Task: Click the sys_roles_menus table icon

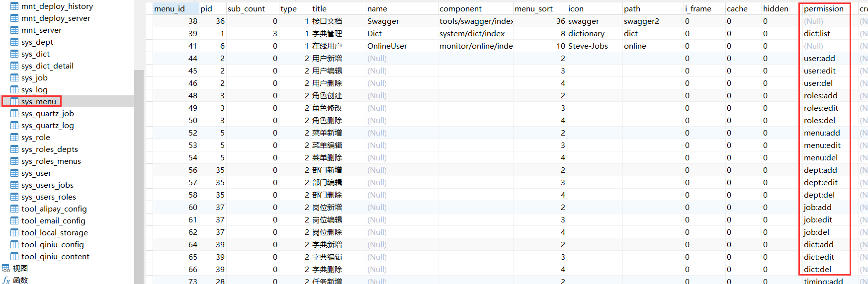Action: pos(14,161)
